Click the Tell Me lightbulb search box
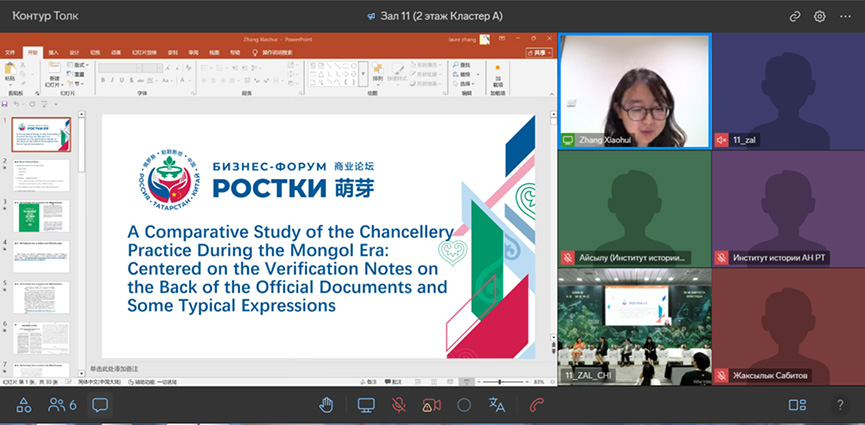The width and height of the screenshot is (865, 425). click(272, 52)
